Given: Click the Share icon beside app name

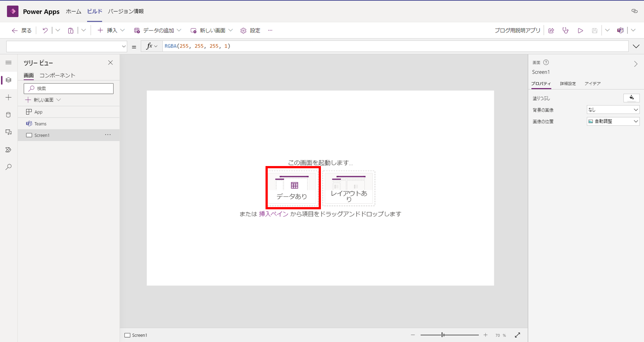Looking at the screenshot, I should click(x=551, y=30).
